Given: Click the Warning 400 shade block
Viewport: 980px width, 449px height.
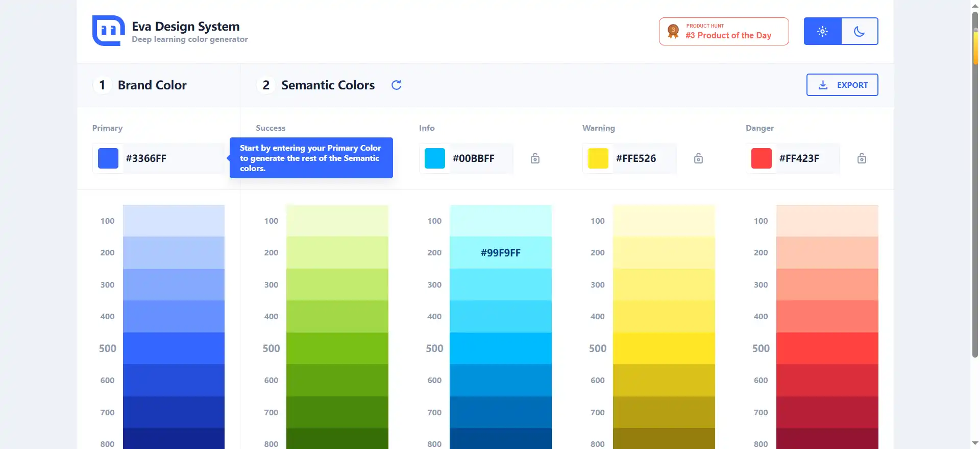Looking at the screenshot, I should coord(664,316).
